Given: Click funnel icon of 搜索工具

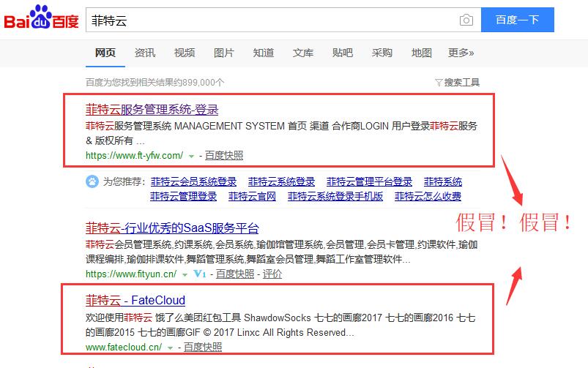Looking at the screenshot, I should pos(439,83).
